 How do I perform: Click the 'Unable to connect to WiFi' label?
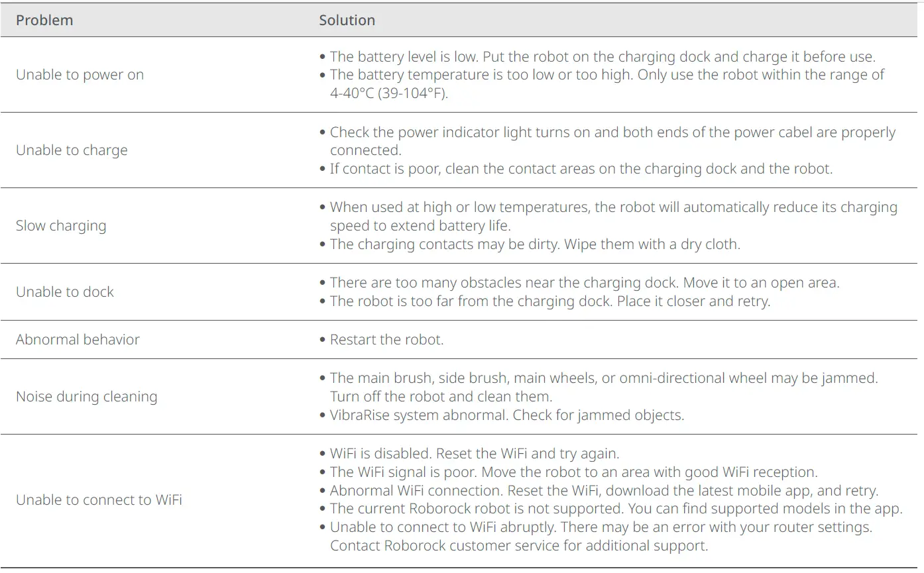99,500
